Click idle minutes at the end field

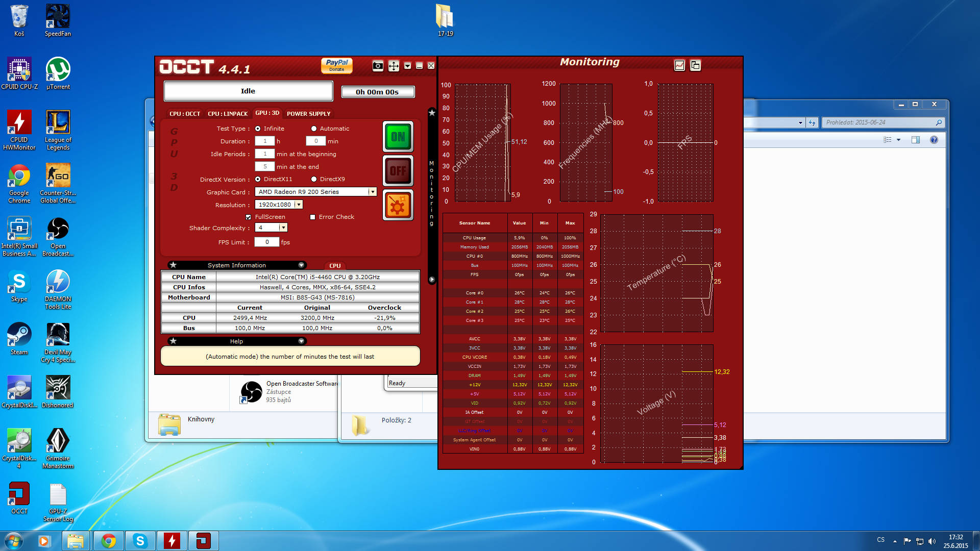(x=265, y=166)
